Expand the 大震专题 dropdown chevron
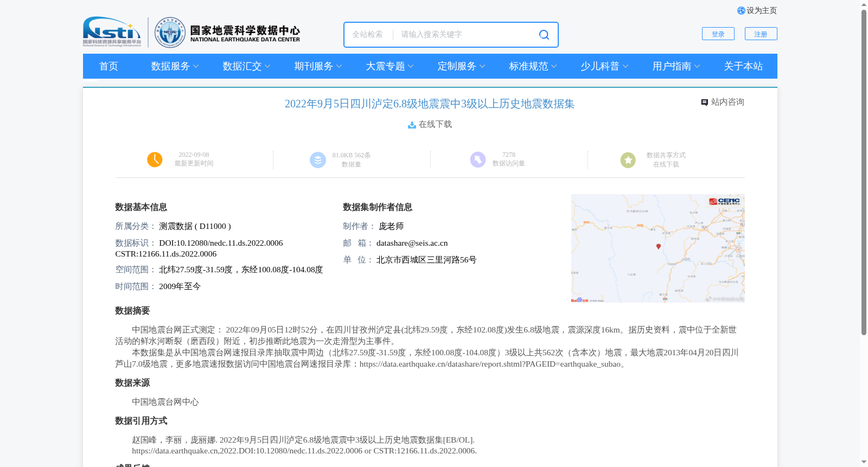The image size is (868, 467). (x=411, y=67)
